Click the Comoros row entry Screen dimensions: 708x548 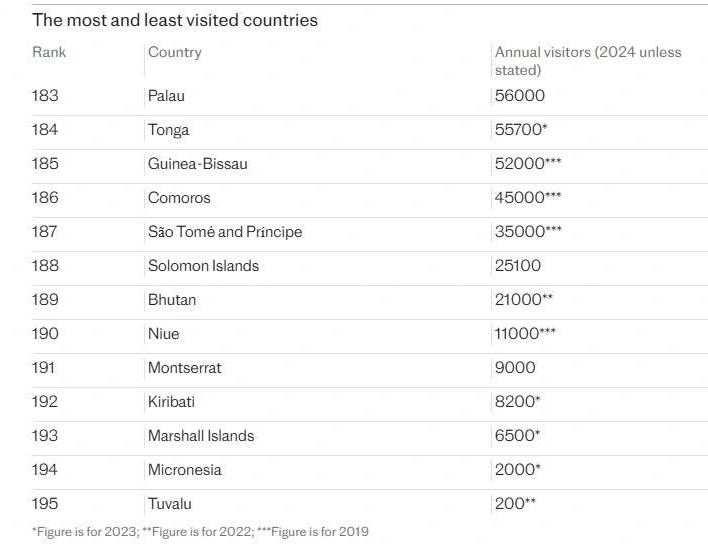(x=179, y=198)
